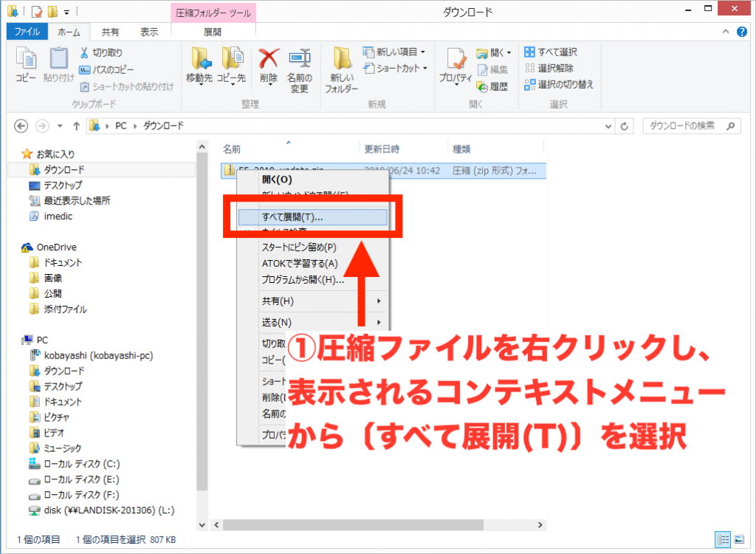Open the 開く dropdown in ribbon
Screen dimensions: 756x554
(494, 52)
